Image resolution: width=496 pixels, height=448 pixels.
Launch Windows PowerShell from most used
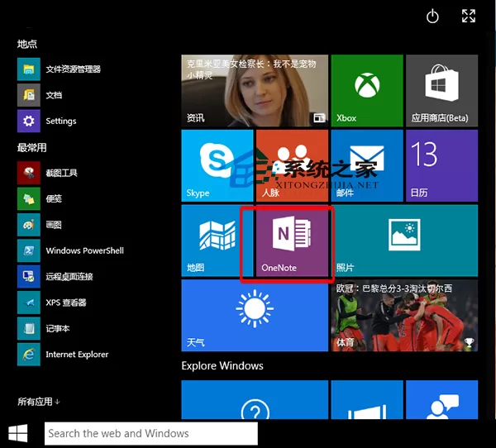(70, 250)
